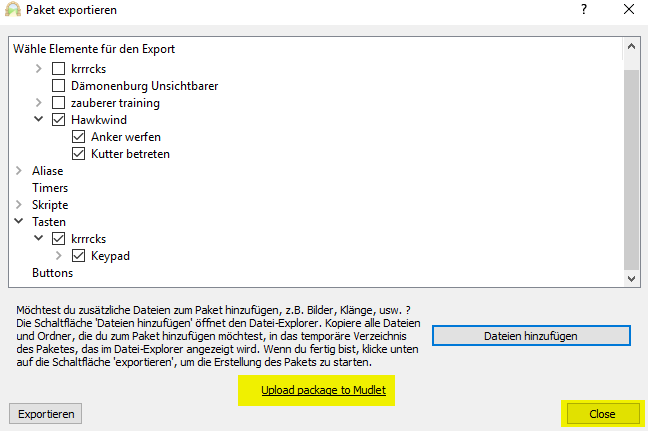Click the scrollbar up arrow
Image resolution: width=648 pixels, height=431 pixels.
click(x=631, y=46)
